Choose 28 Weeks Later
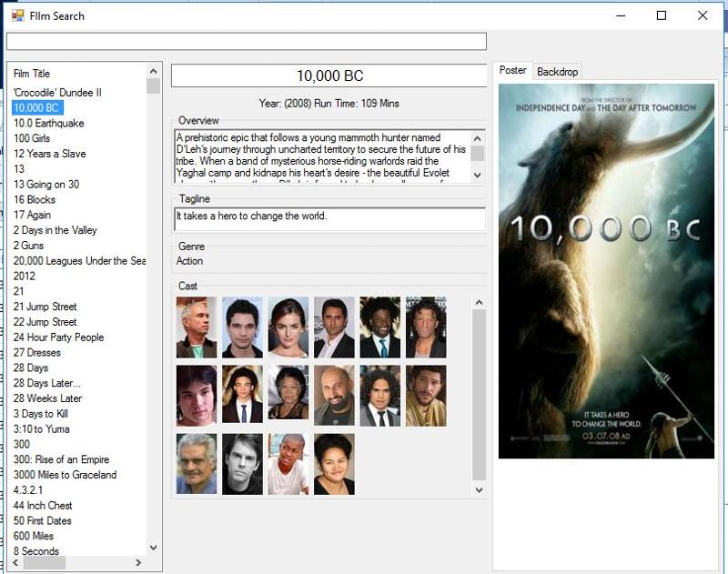 [x=47, y=398]
